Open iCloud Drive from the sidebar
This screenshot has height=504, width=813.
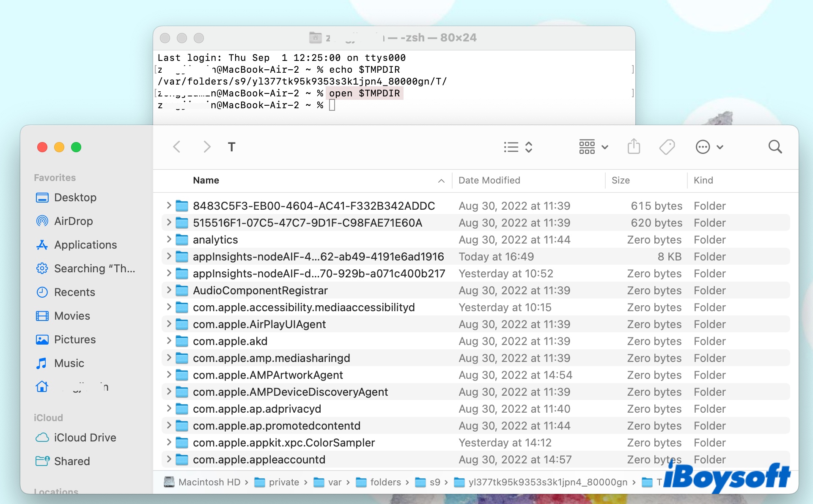85,437
